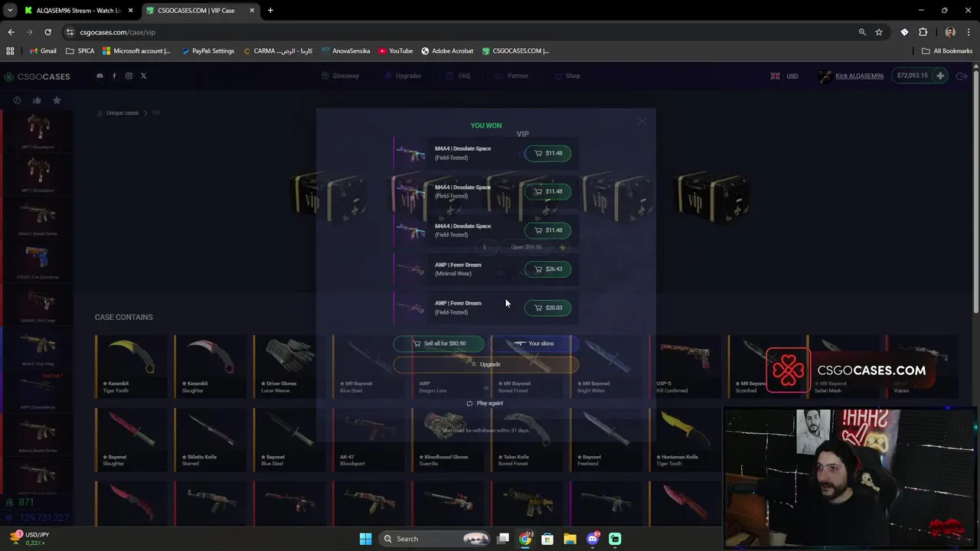Expand the SPICA bookmarks folder
This screenshot has height=551, width=980.
[80, 51]
